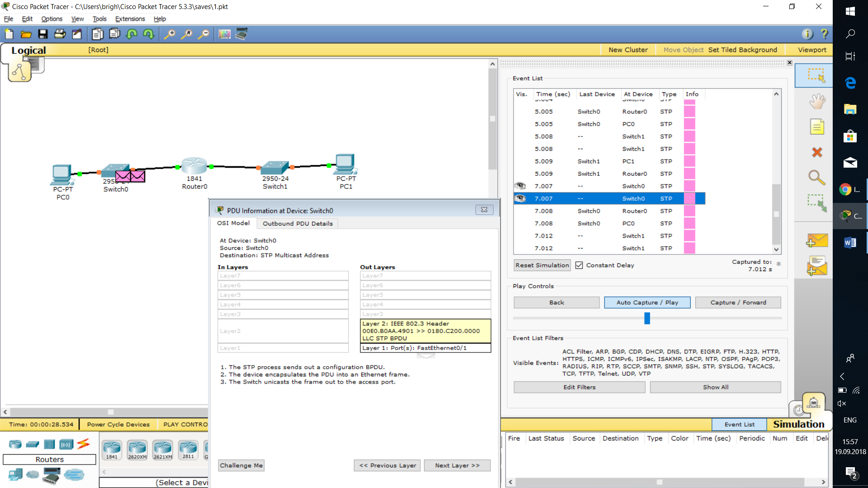Click the Challenge Me button
This screenshot has height=488, width=868.
(241, 465)
